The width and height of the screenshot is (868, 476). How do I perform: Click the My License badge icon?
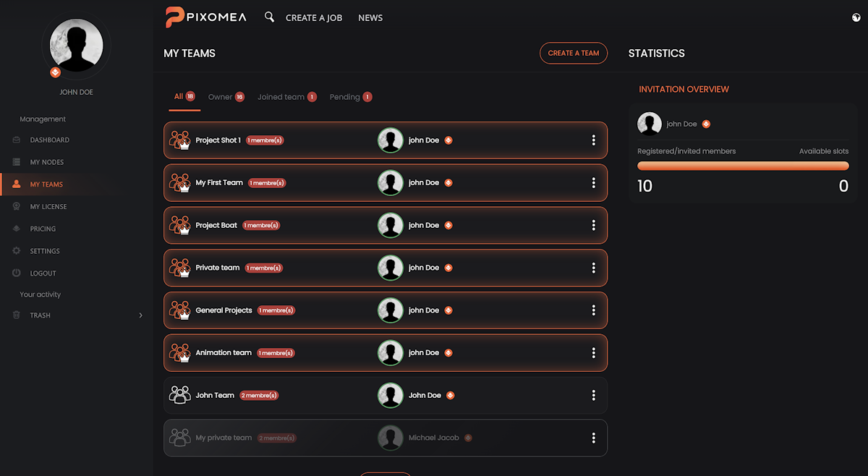pyautogui.click(x=17, y=207)
